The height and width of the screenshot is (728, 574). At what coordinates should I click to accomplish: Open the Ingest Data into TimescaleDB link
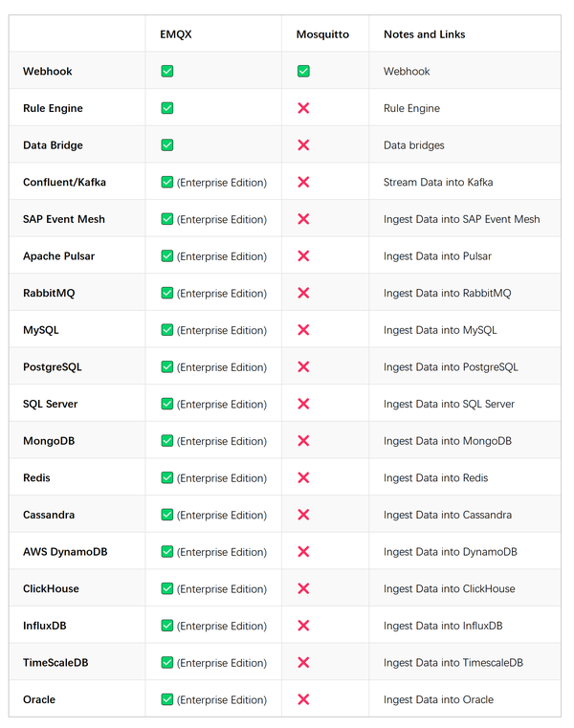[x=453, y=663]
